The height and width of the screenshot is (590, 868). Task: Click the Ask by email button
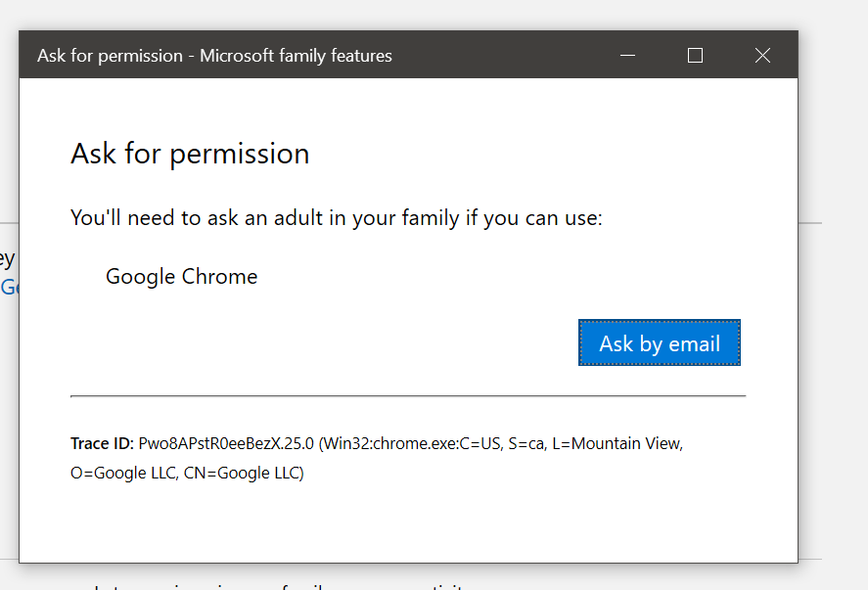[x=660, y=342]
